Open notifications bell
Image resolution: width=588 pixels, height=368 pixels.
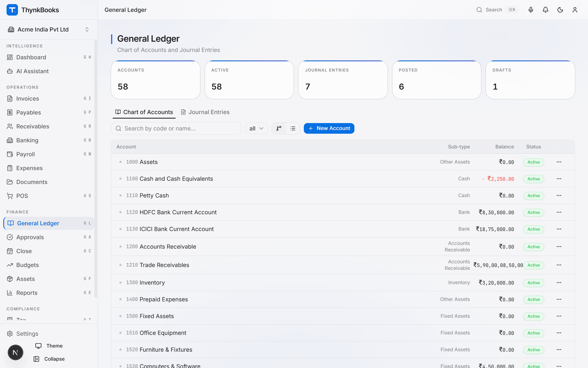tap(546, 10)
